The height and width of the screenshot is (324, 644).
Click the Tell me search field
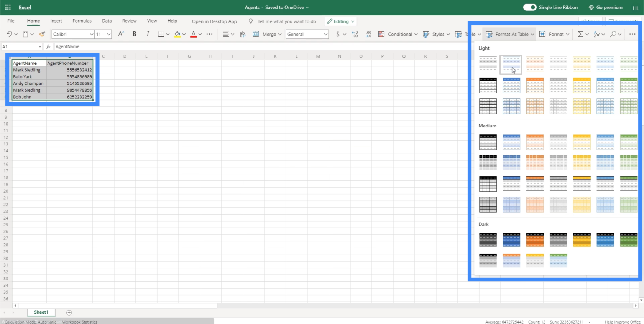click(x=287, y=21)
